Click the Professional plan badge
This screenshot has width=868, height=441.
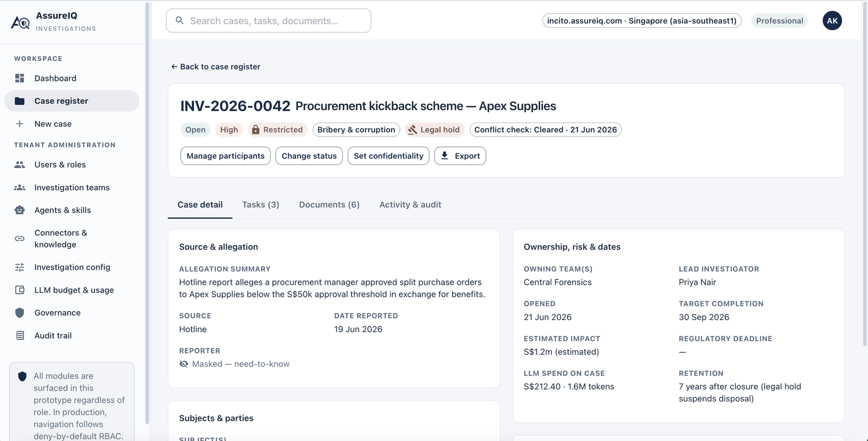(x=780, y=21)
